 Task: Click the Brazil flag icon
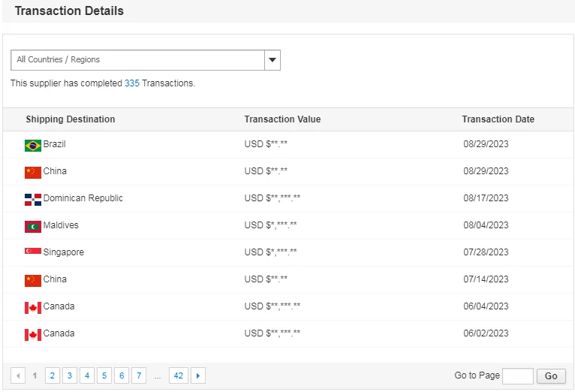coord(32,145)
